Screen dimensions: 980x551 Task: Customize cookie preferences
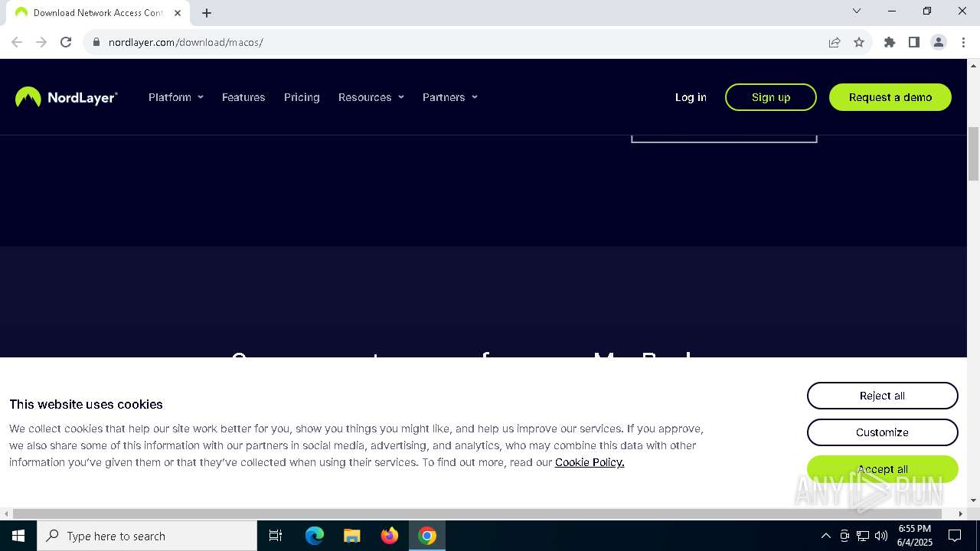click(x=882, y=432)
